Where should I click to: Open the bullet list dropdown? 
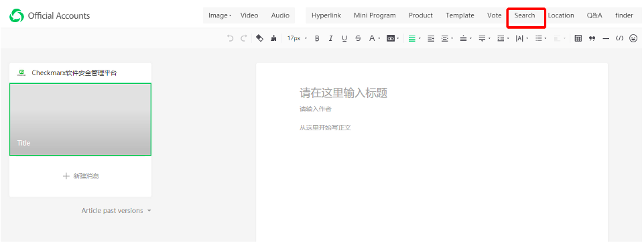click(541, 38)
